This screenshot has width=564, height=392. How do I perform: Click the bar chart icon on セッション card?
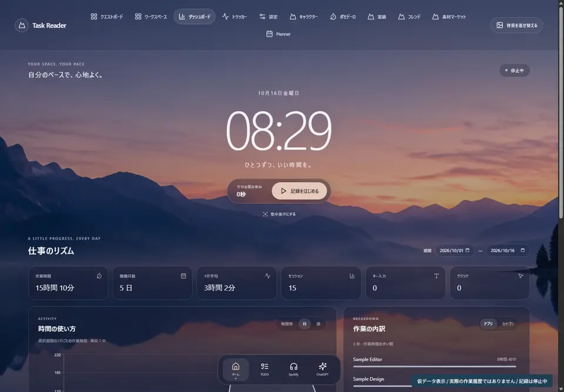point(352,276)
